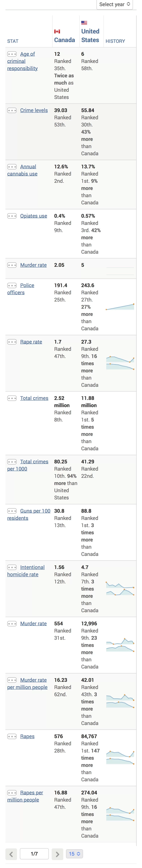Click the Police officers history chart
Image resolution: width=142 pixels, height=868 pixels.
120,307
